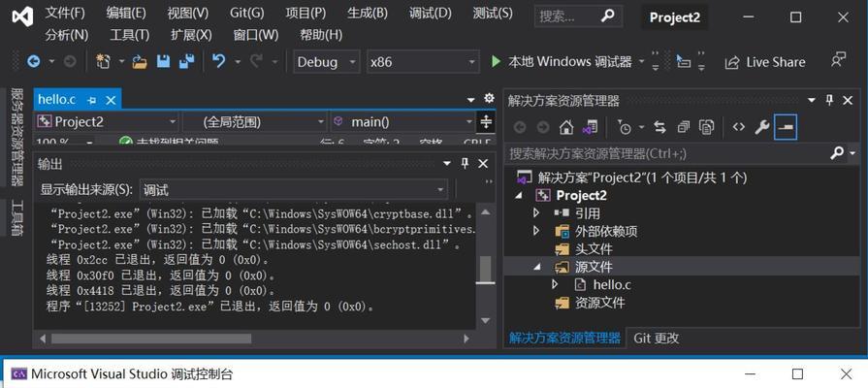Click the magnifier icon in the top search box
Image resolution: width=868 pixels, height=388 pixels.
(x=607, y=16)
